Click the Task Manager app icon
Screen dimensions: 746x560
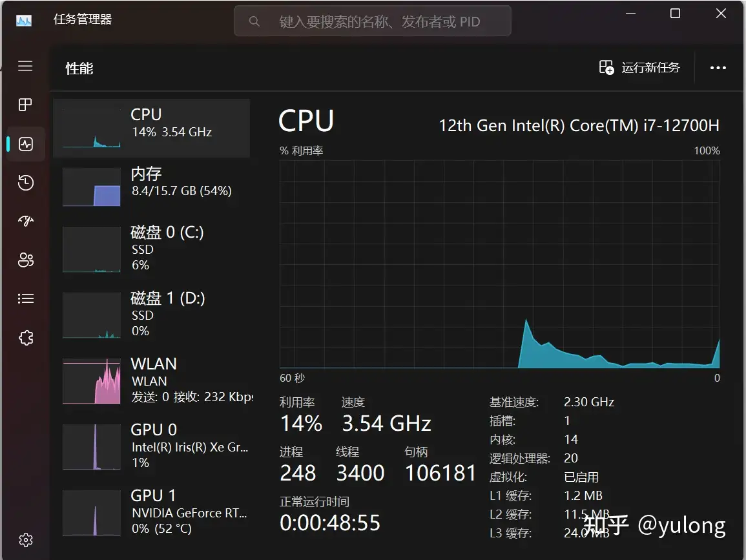click(x=24, y=21)
